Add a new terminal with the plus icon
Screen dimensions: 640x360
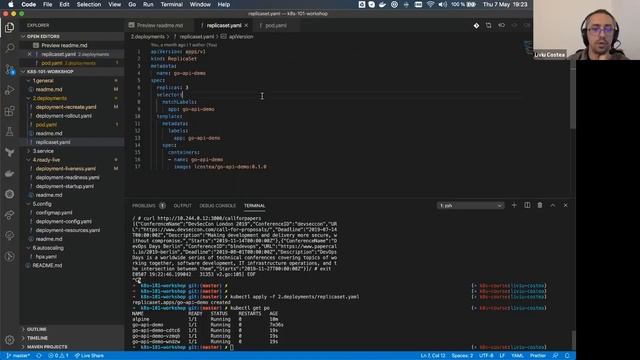coord(514,205)
